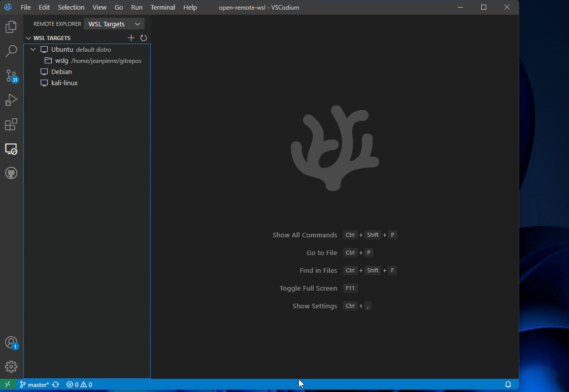Refresh the WSL targets list
The height and width of the screenshot is (392, 569).
(x=144, y=38)
